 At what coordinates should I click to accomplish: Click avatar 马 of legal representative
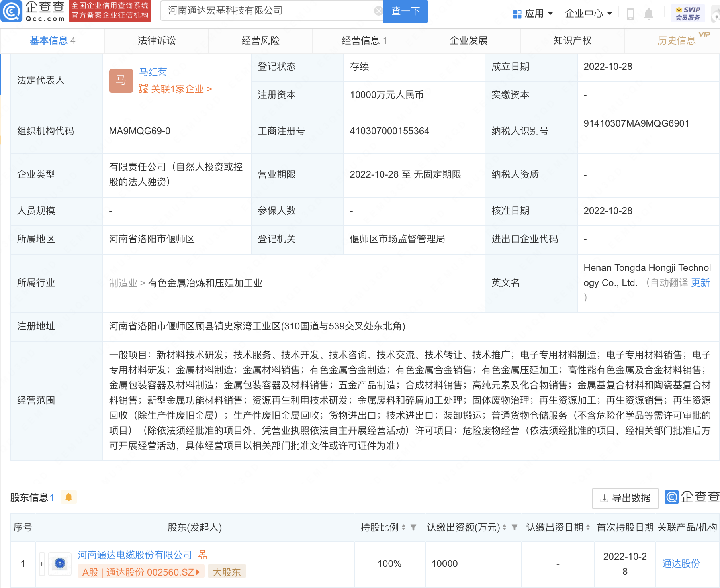[121, 80]
